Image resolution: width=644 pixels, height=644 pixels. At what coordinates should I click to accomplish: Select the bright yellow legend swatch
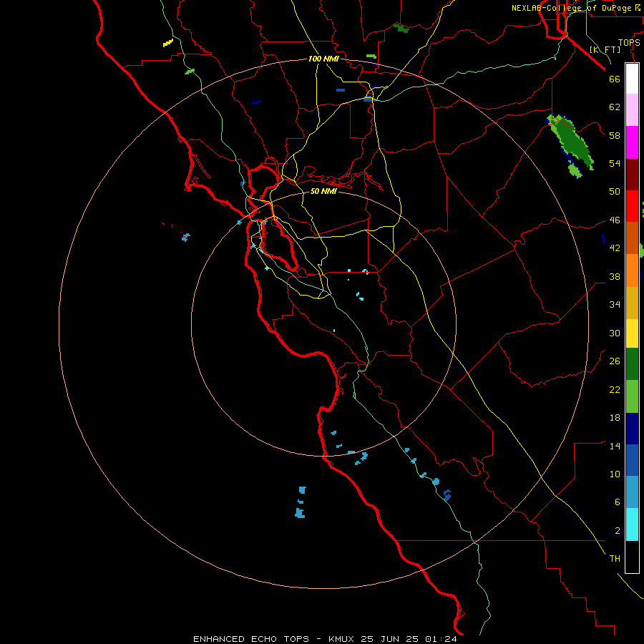(632, 333)
